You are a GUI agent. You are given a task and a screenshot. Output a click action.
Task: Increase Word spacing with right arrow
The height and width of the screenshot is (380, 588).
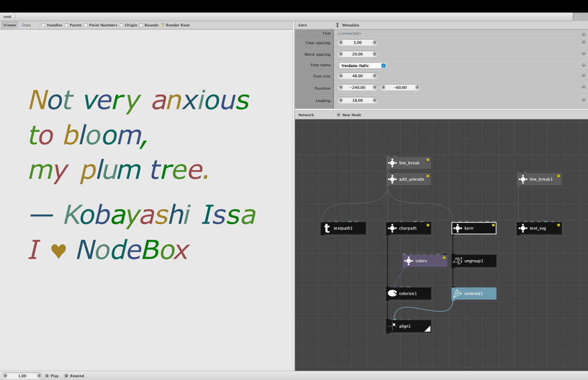coord(375,54)
